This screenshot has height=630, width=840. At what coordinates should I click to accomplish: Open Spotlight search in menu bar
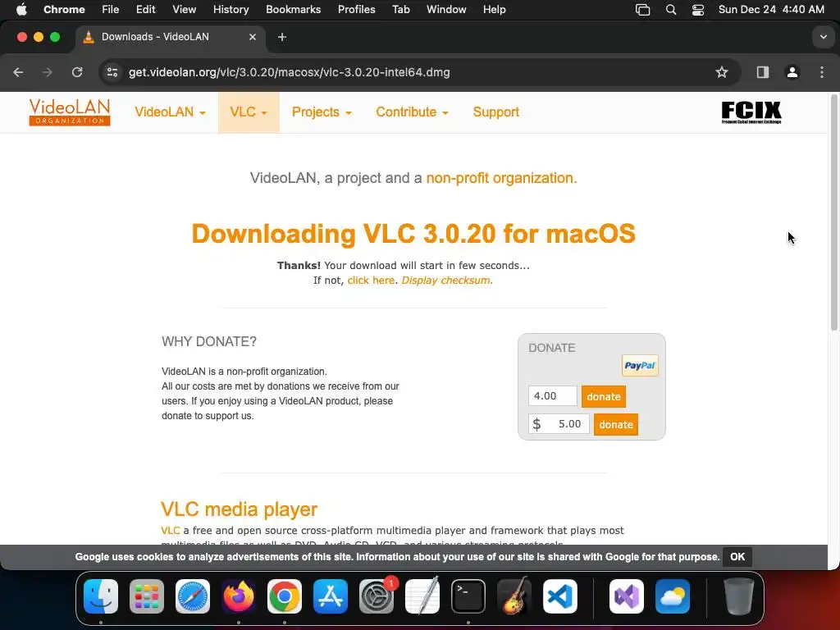pos(671,10)
